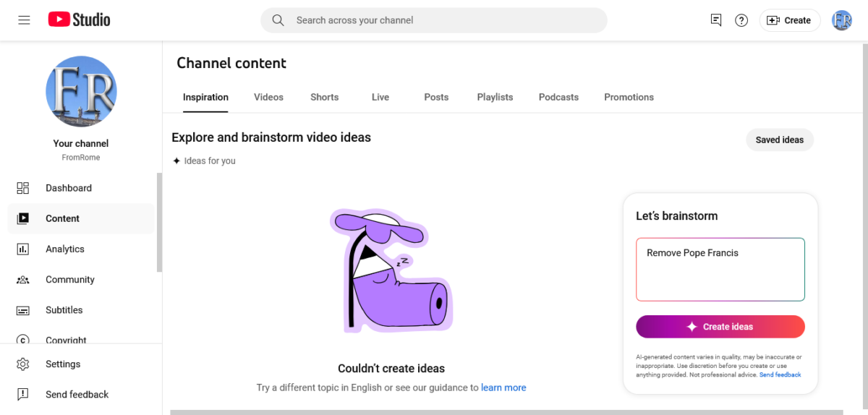This screenshot has height=415, width=868.
Task: Open the comments feedback icon in header
Action: click(716, 20)
